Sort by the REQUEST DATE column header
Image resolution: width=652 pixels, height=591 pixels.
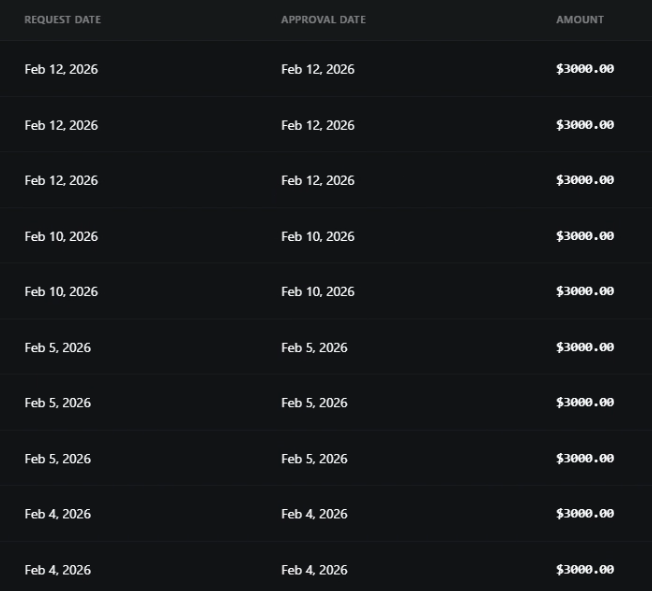[x=62, y=20]
